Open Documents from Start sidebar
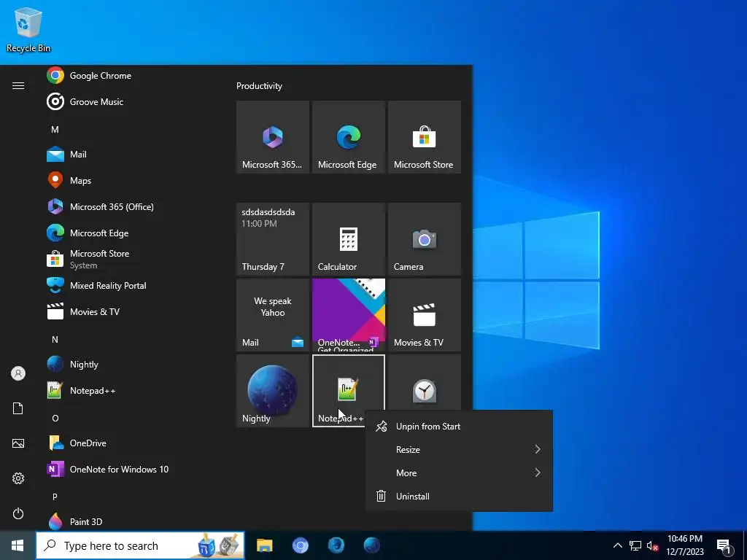Viewport: 747px width, 560px height. click(x=18, y=408)
